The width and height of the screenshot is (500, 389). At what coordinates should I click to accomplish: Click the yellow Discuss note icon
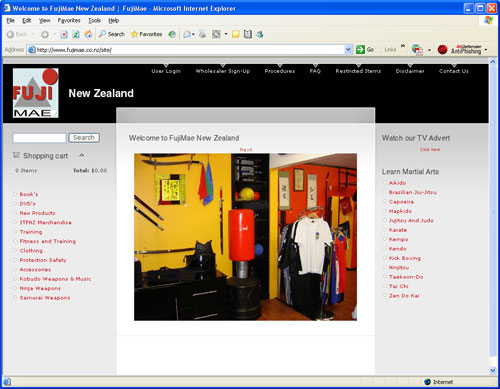point(236,34)
